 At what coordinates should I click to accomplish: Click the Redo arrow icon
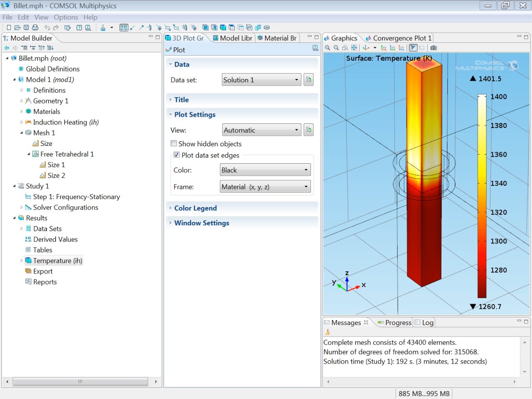click(56, 27)
